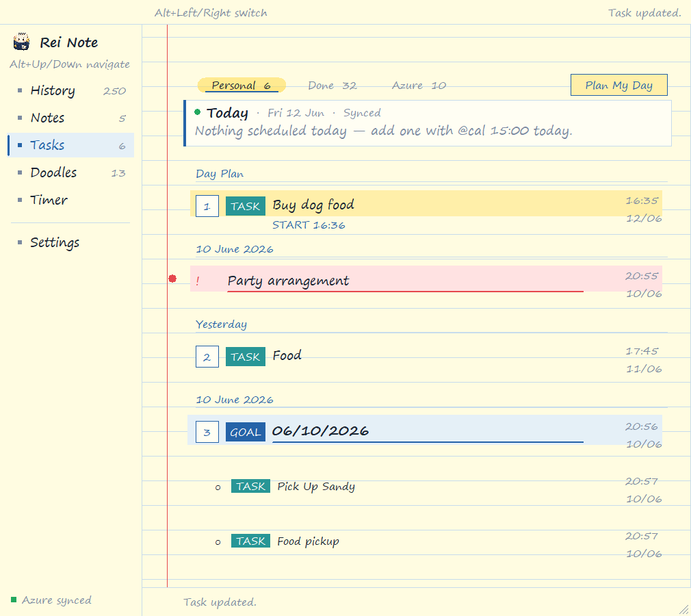The height and width of the screenshot is (616, 691).
Task: Click the Rei Note mascot logo icon
Action: 21,42
